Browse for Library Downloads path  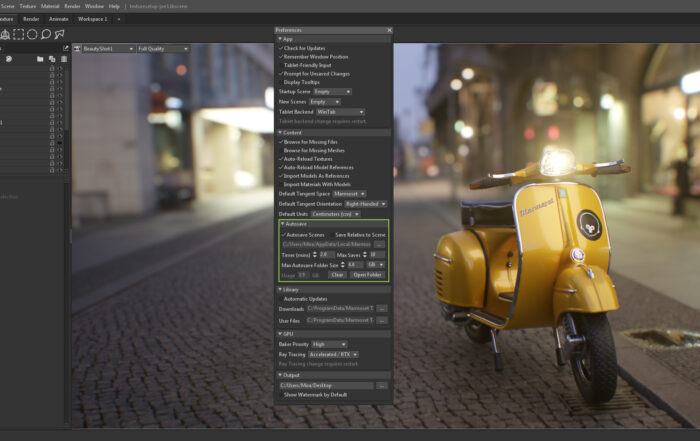382,309
